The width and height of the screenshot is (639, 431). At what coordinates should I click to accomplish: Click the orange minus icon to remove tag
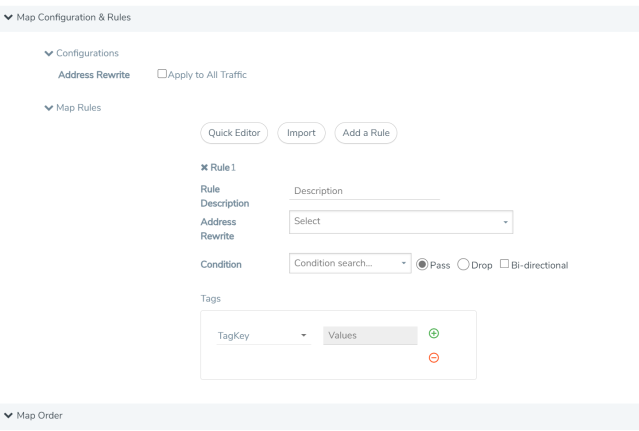[x=434, y=358]
